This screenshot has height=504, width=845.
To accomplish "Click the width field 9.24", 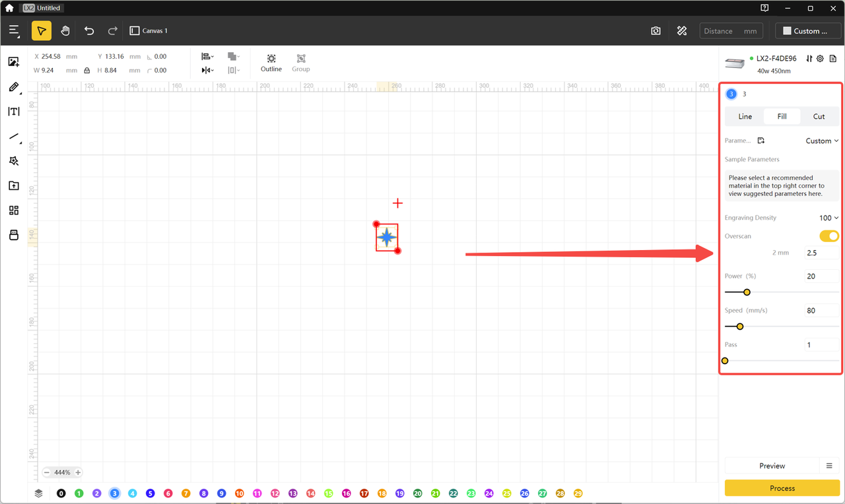I will tap(48, 70).
